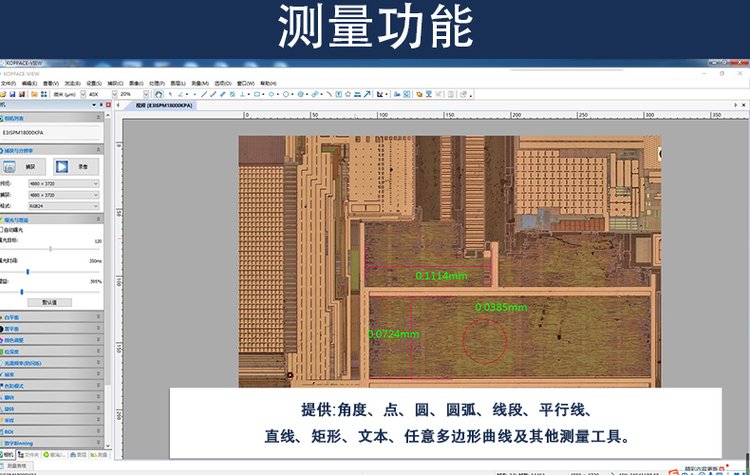Switch to the video E3ISPM18000KPA tab
The height and width of the screenshot is (475, 750).
tap(164, 105)
